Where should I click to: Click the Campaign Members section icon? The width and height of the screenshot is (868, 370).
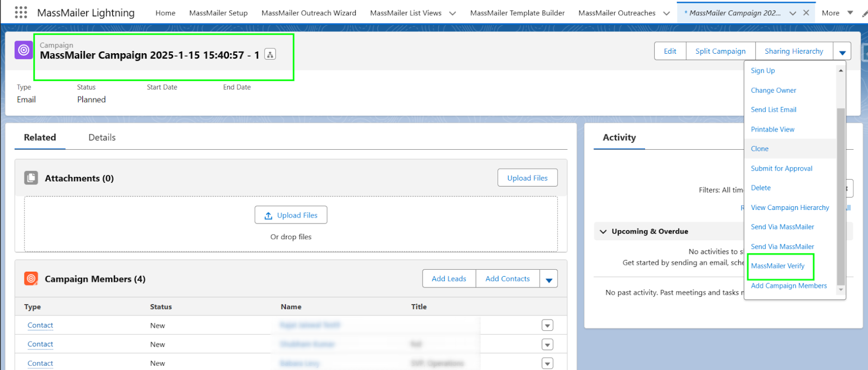[x=31, y=279]
